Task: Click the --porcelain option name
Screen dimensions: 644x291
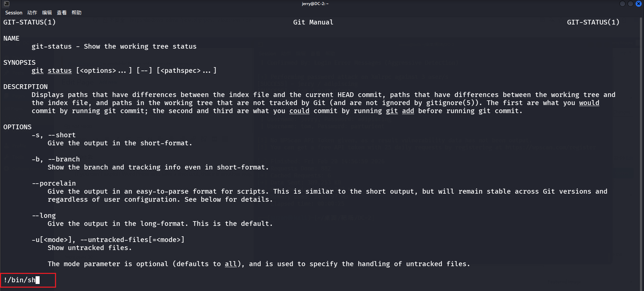Action: pyautogui.click(x=54, y=183)
